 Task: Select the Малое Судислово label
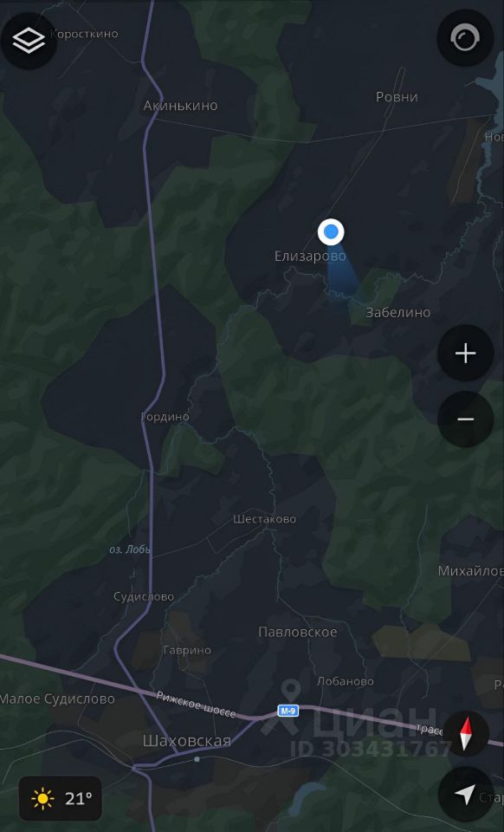tap(57, 699)
